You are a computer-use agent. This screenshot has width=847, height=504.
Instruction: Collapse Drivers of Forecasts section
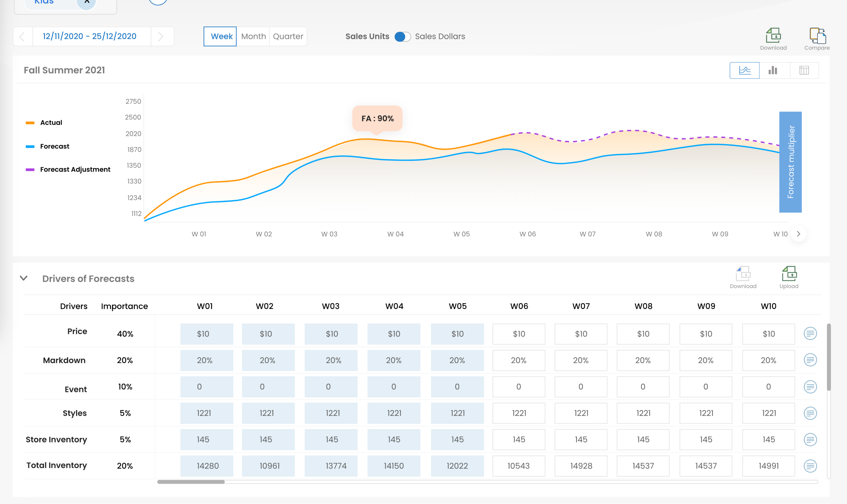tap(24, 279)
